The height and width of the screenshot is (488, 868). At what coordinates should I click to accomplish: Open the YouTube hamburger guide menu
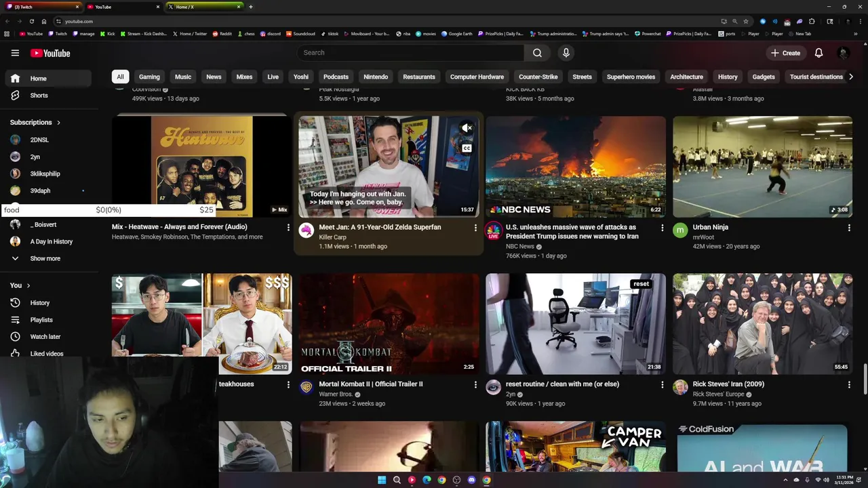click(15, 53)
